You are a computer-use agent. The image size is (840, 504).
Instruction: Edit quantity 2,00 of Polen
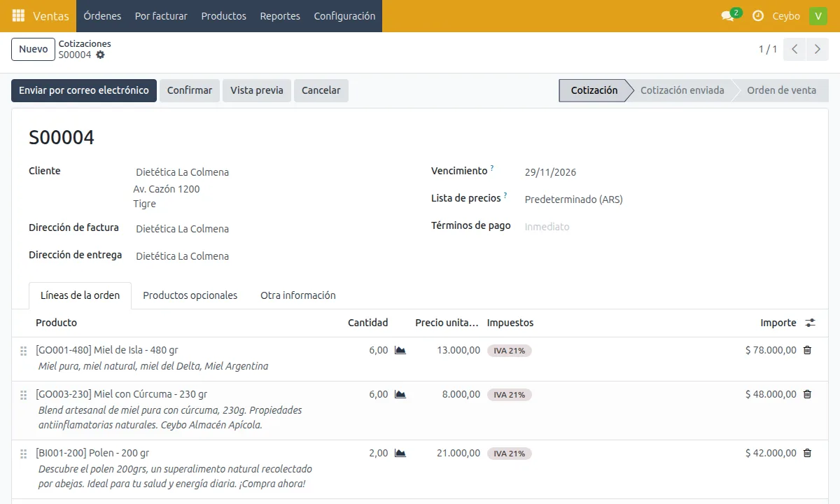tap(378, 453)
